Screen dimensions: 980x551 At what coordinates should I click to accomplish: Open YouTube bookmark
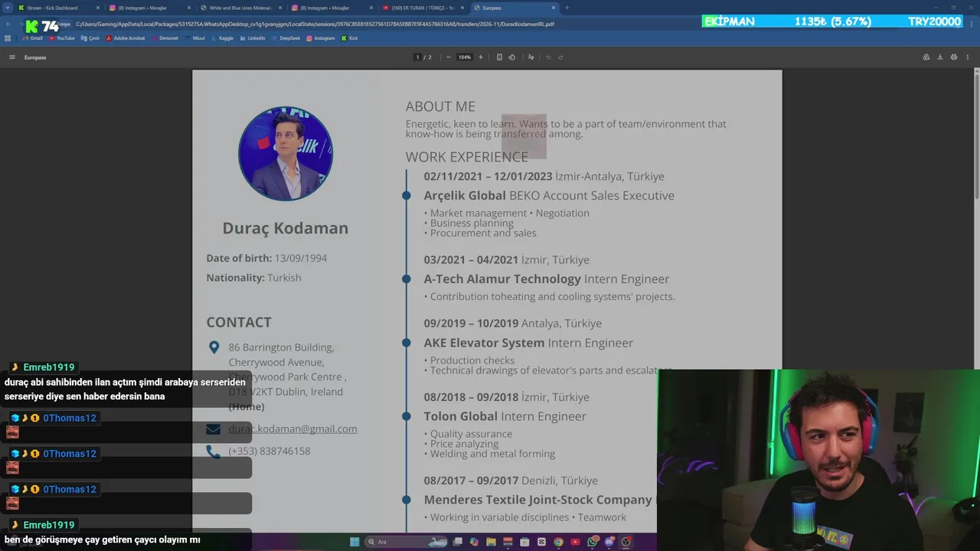(62, 38)
